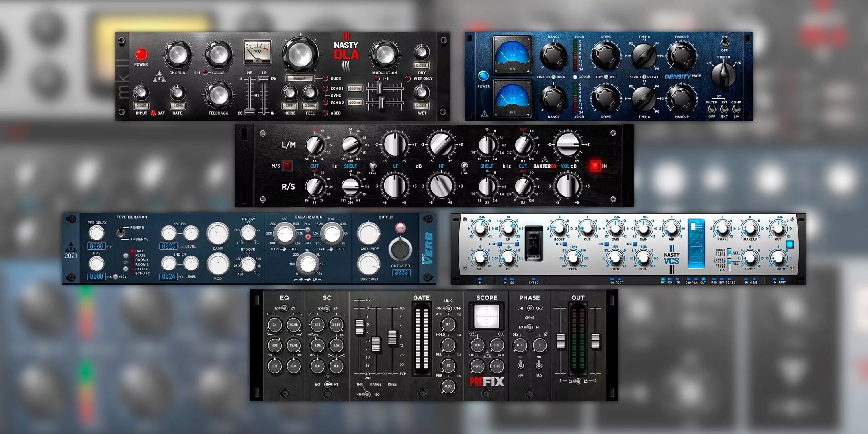
Task: Engage the lit IN button on BaxterEQ
Action: (595, 166)
